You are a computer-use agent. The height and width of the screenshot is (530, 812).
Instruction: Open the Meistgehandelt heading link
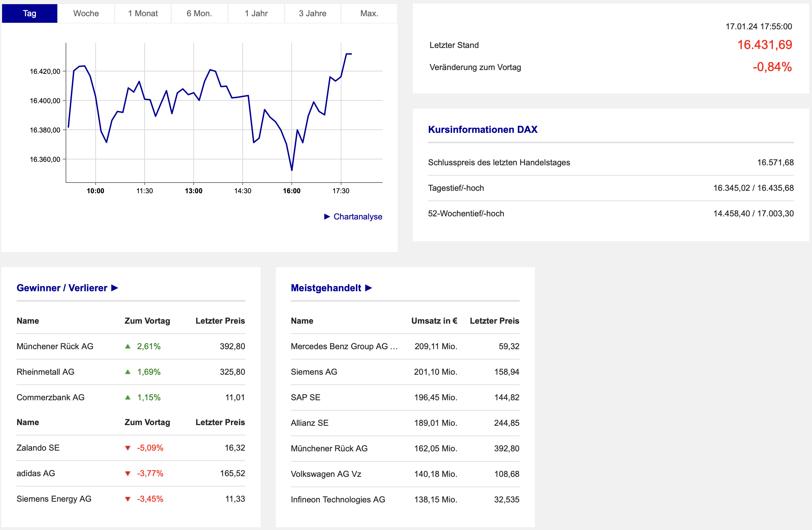326,288
